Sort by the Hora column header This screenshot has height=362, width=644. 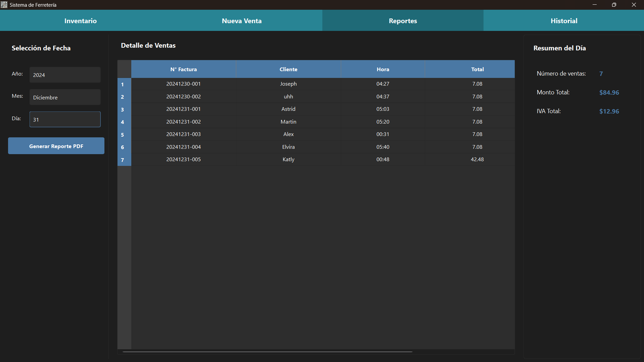(383, 70)
